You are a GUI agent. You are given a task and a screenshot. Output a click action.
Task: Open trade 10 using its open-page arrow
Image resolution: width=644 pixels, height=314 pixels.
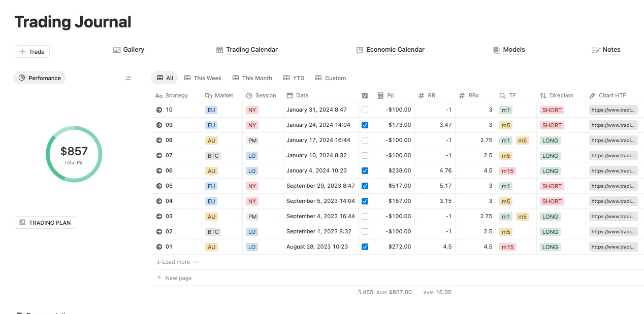coord(159,110)
